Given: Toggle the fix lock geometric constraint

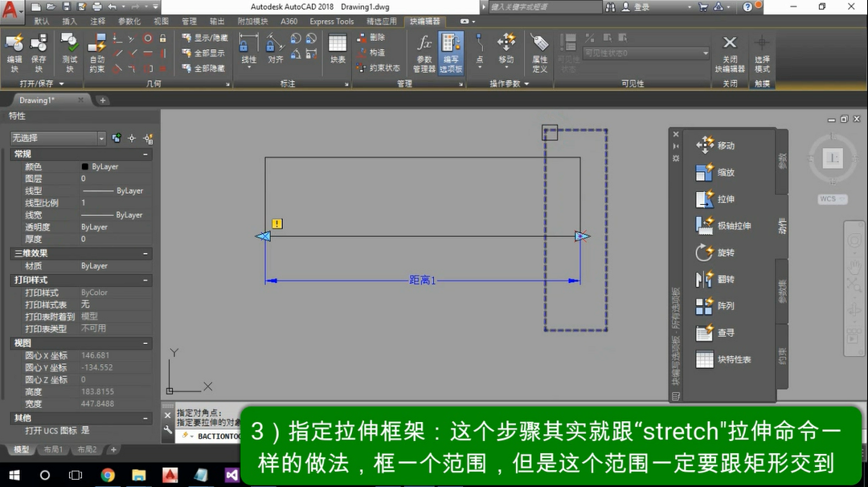Looking at the screenshot, I should click(x=162, y=39).
